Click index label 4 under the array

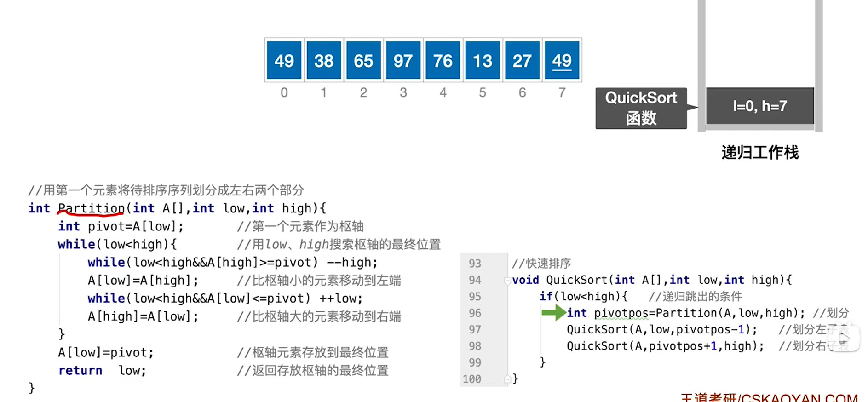pos(443,92)
